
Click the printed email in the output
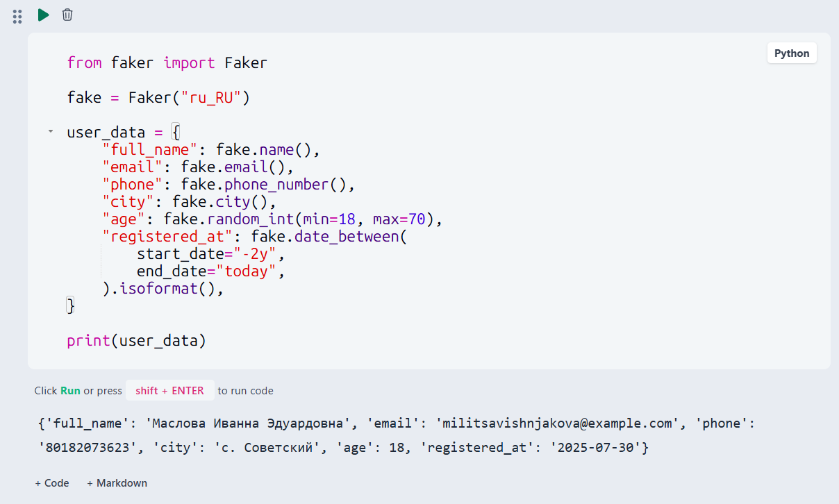[x=554, y=423]
